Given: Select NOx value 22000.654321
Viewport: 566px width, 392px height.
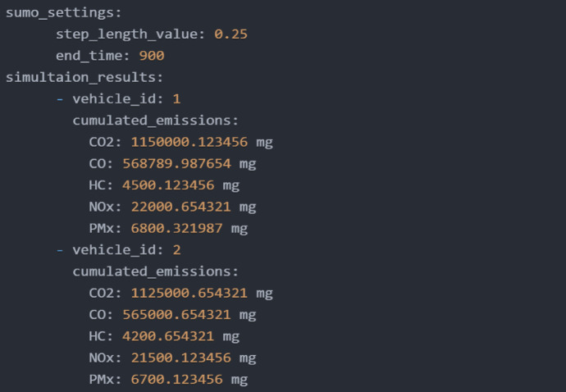Looking at the screenshot, I should 180,207.
